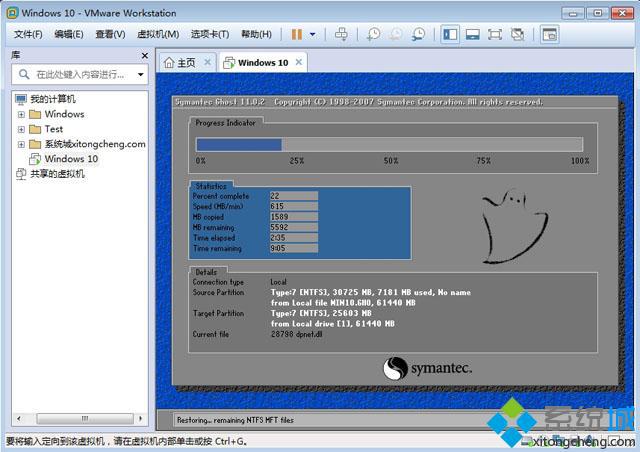Click the Unity mode icon
Screen dimensions: 640x452
(518, 34)
